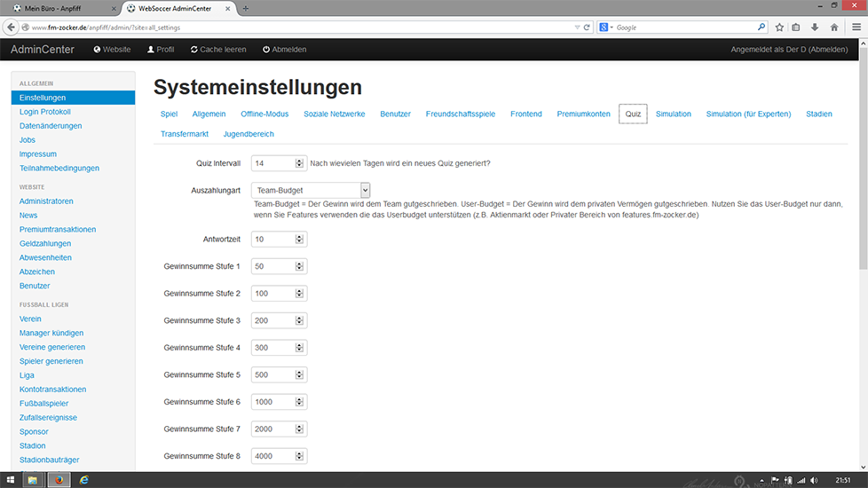Click Cache leeren refresh icon

[x=194, y=50]
